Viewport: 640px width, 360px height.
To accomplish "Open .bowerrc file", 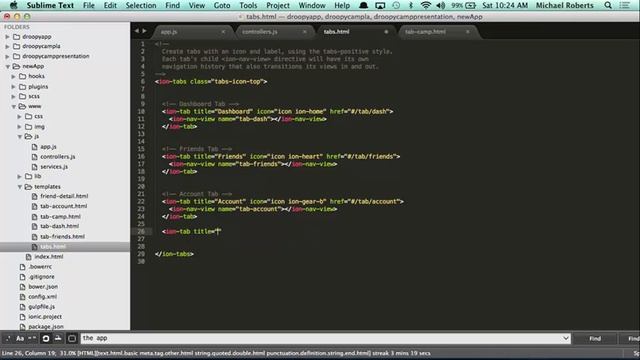I will coord(40,267).
